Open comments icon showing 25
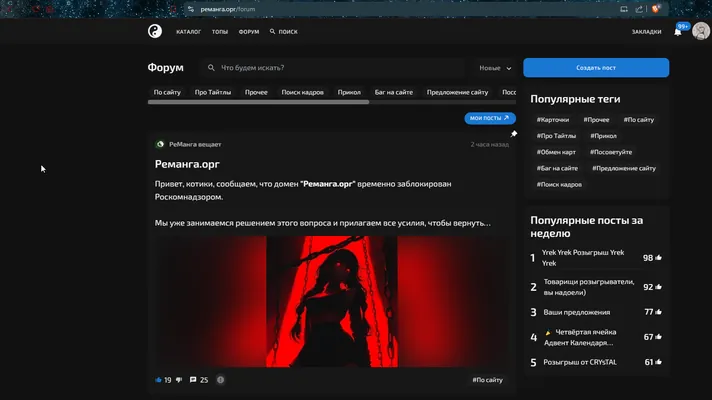Viewport: 712px width, 400px height. 193,380
